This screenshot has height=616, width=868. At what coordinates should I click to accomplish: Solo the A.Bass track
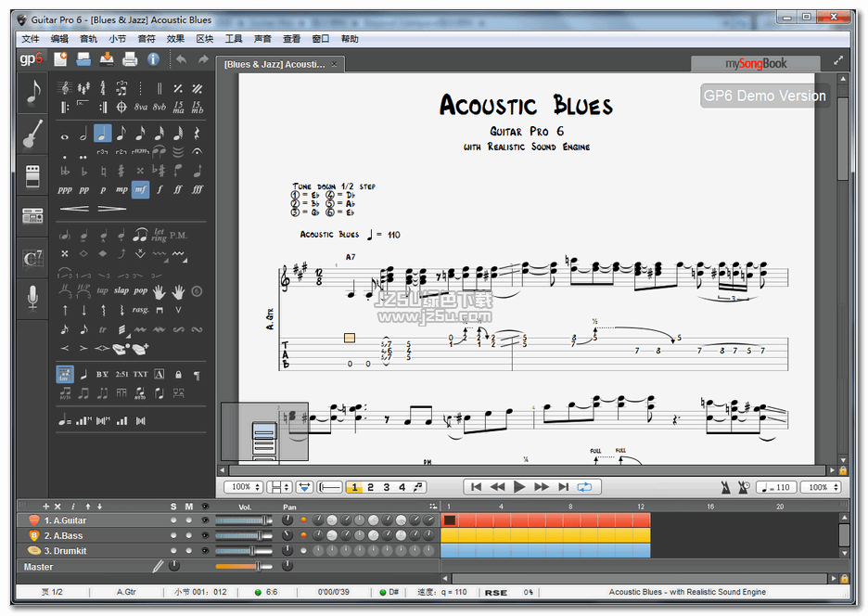point(173,535)
